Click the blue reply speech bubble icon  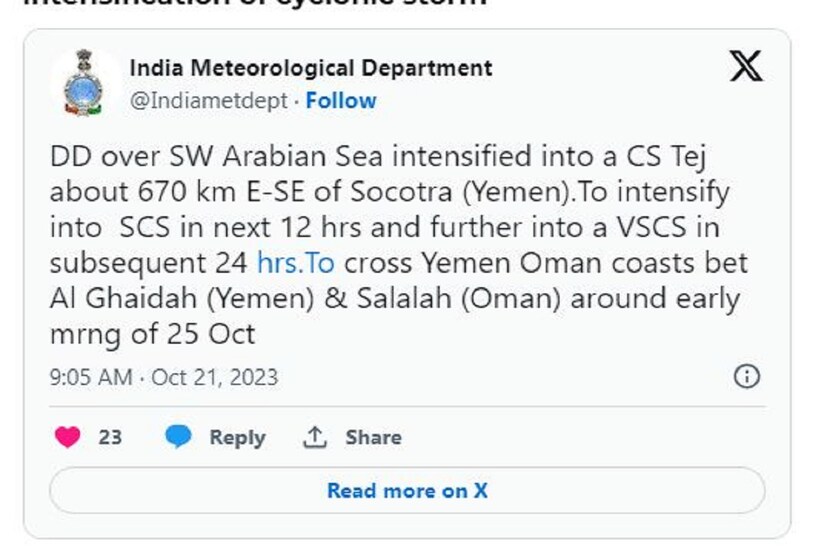tap(178, 437)
